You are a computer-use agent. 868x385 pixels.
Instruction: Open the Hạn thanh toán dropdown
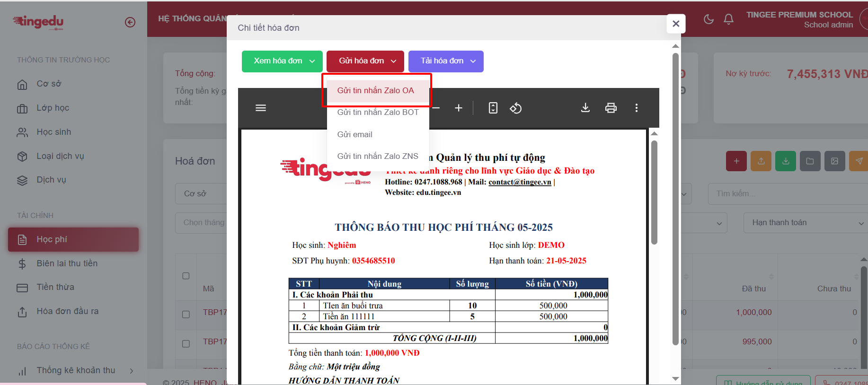(x=806, y=223)
